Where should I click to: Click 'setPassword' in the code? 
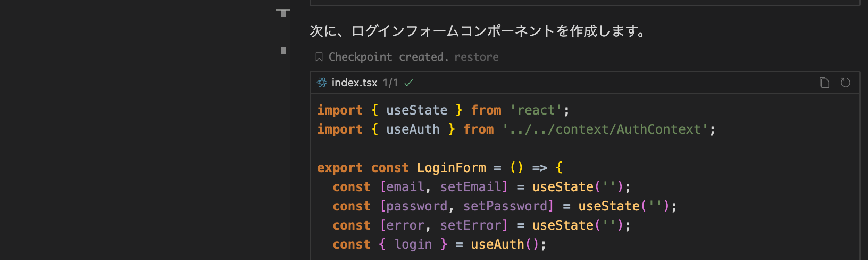click(505, 206)
